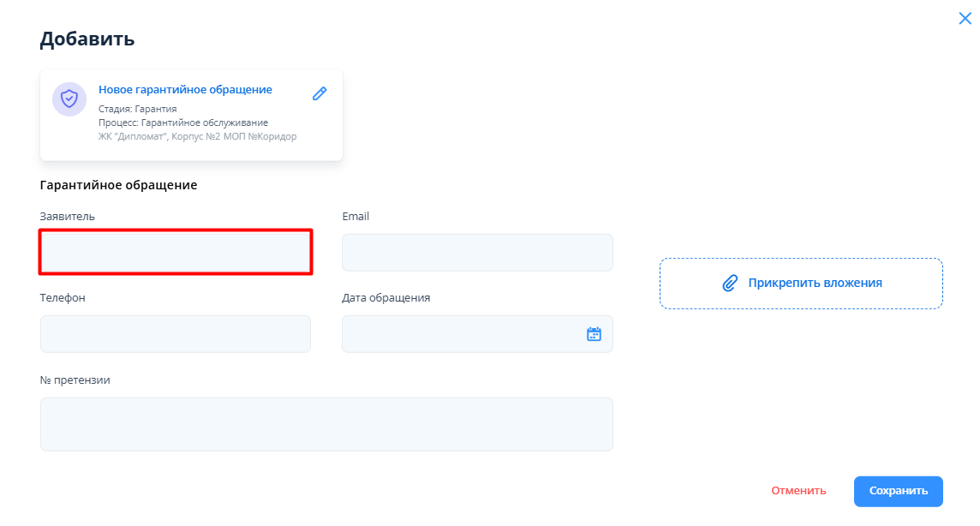Click the shield icon on the request card
Image resolution: width=980 pixels, height=526 pixels.
click(x=69, y=99)
